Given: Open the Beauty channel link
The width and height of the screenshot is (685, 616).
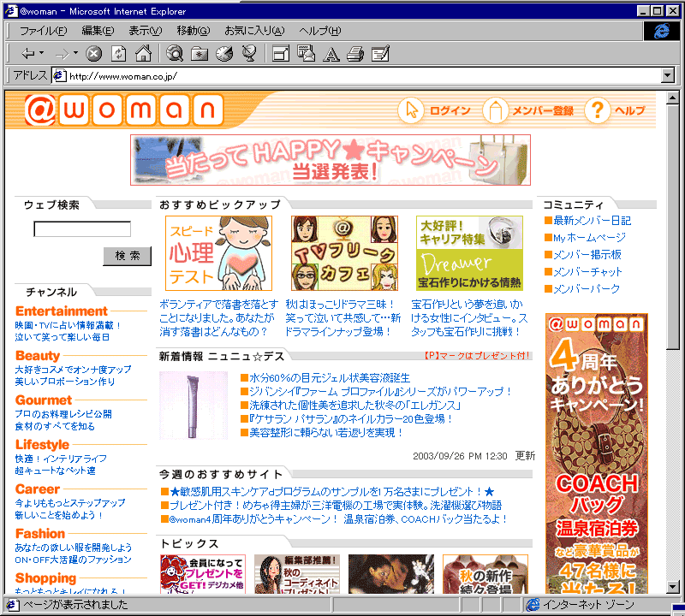Looking at the screenshot, I should (38, 356).
